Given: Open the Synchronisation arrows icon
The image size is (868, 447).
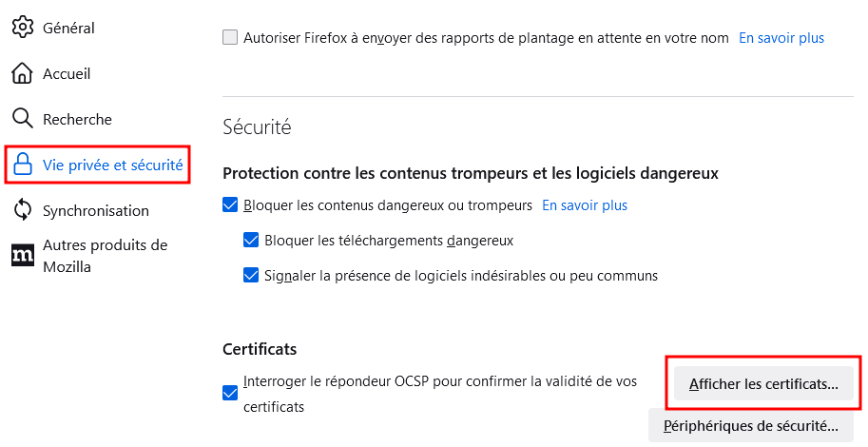Looking at the screenshot, I should coord(22,210).
